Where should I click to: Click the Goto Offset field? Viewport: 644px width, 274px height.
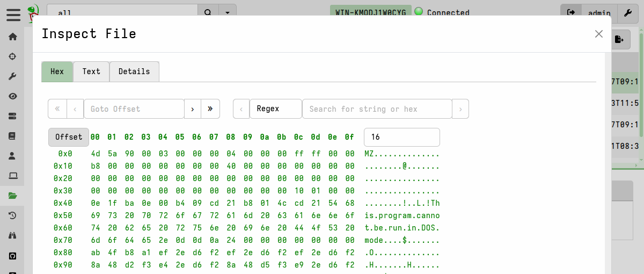[134, 109]
